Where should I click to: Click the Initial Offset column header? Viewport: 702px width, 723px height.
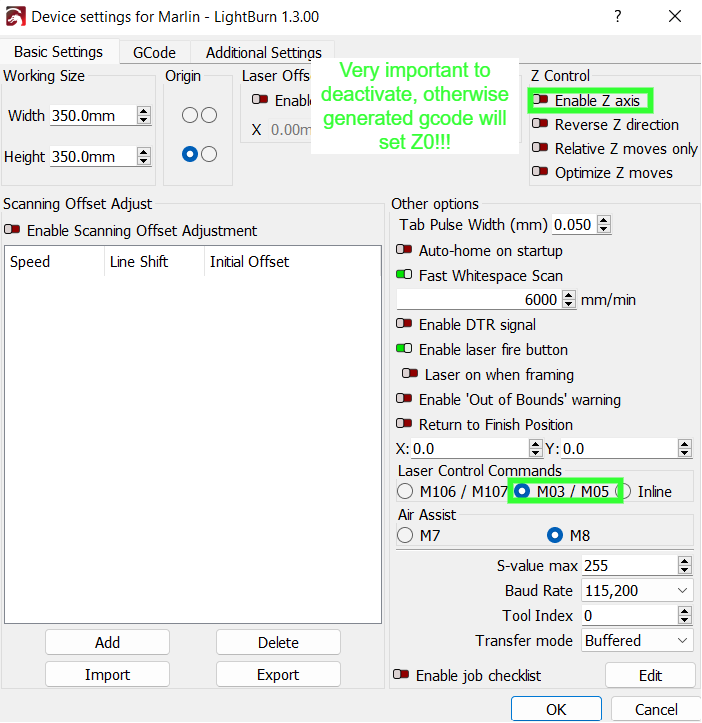[292, 261]
